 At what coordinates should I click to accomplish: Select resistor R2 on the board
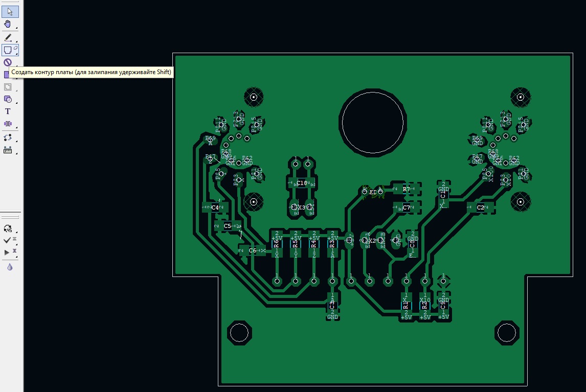424,305
